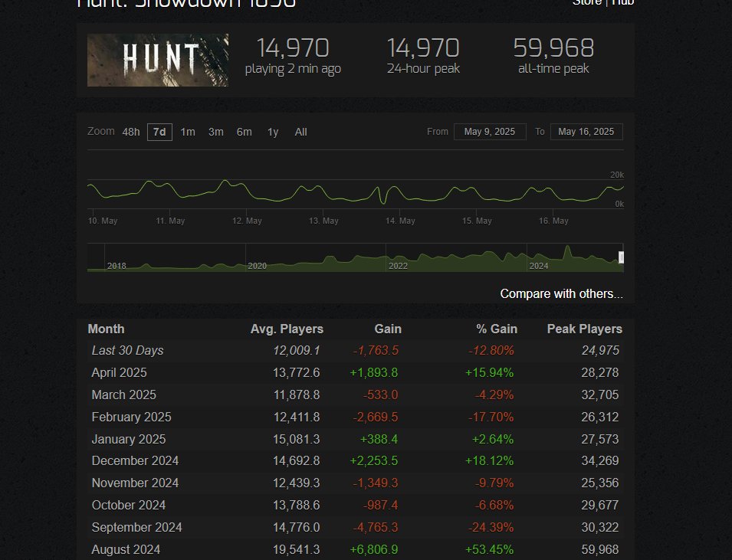The width and height of the screenshot is (732, 560).
Task: Select the October 2024 row label
Action: [x=128, y=505]
